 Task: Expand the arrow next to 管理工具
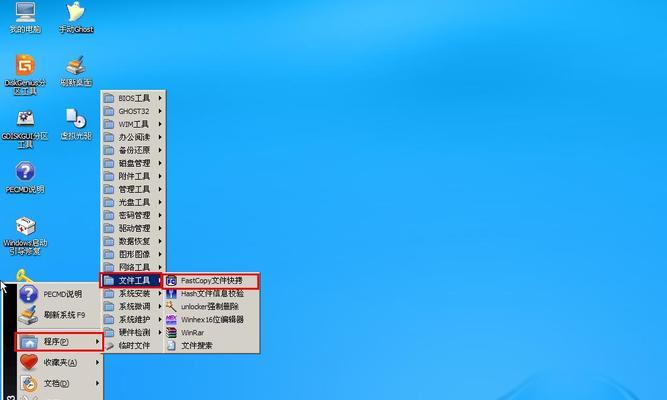(160, 189)
